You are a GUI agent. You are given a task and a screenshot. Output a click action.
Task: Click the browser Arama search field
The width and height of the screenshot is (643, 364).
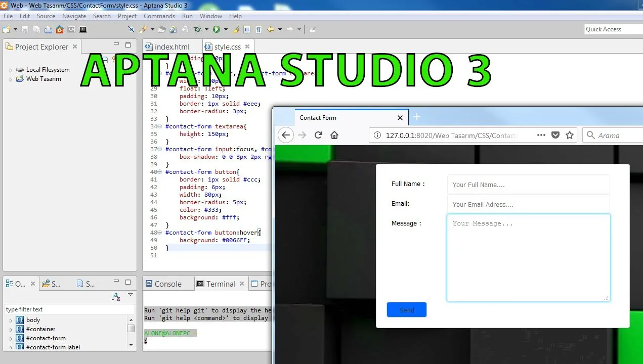coord(613,135)
